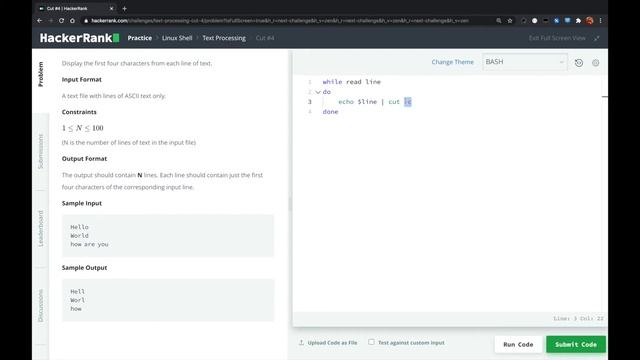Image resolution: width=640 pixels, height=360 pixels.
Task: Open the Chrome three-dot menu
Action: click(x=600, y=20)
